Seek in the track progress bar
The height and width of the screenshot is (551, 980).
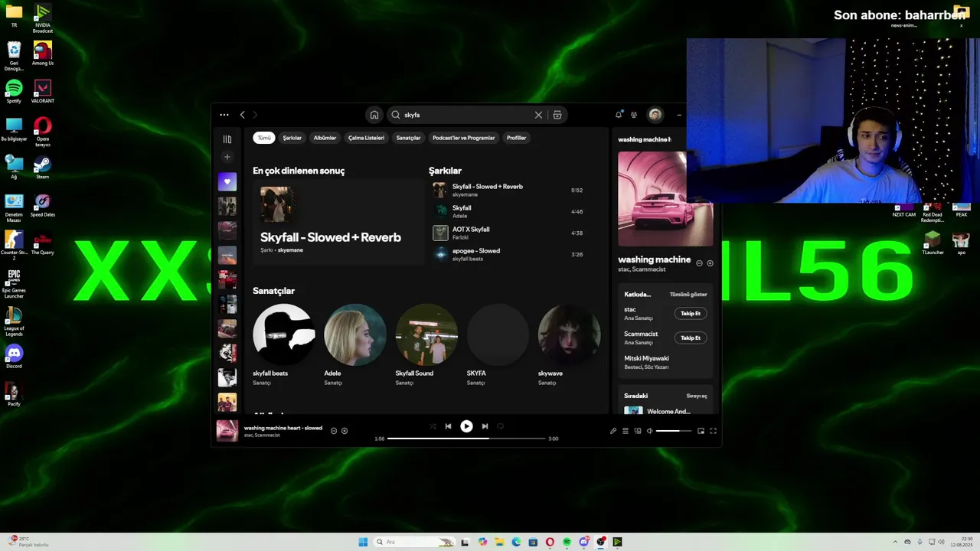click(466, 439)
